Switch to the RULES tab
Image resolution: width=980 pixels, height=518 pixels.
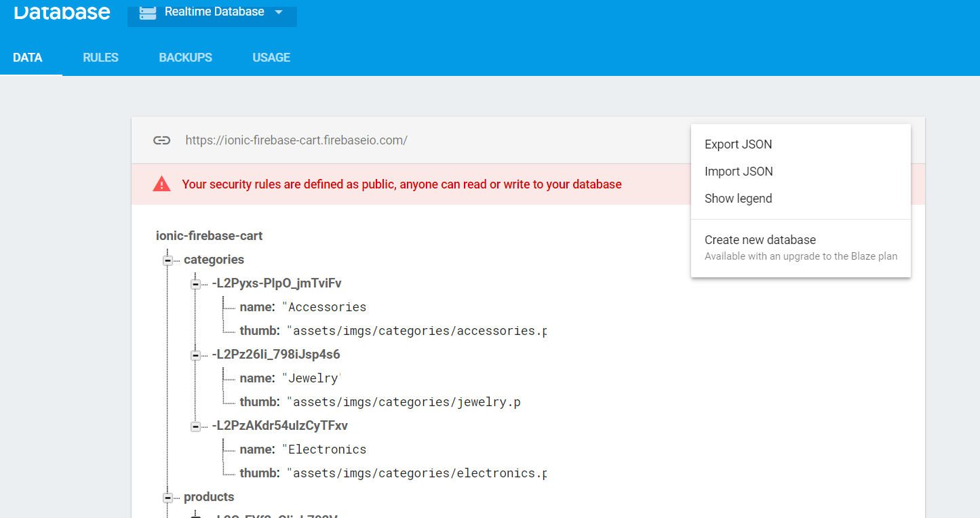pos(101,58)
